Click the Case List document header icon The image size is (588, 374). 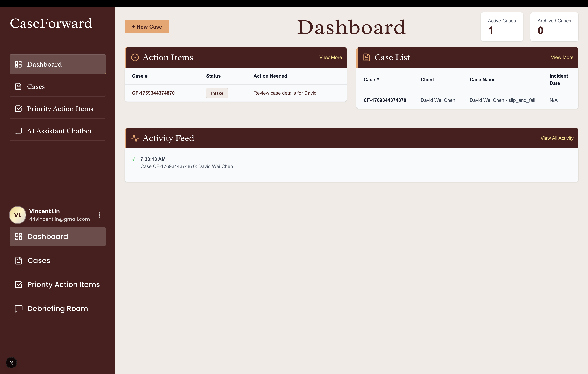point(366,57)
